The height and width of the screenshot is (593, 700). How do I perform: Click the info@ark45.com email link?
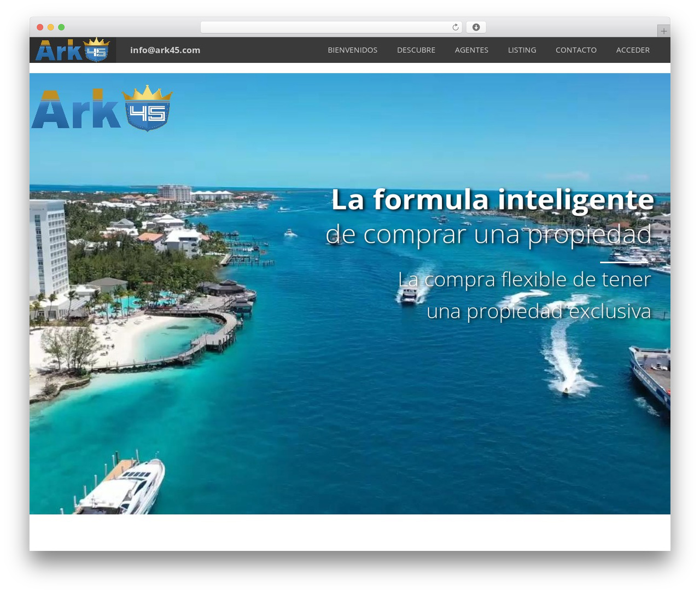pos(165,50)
